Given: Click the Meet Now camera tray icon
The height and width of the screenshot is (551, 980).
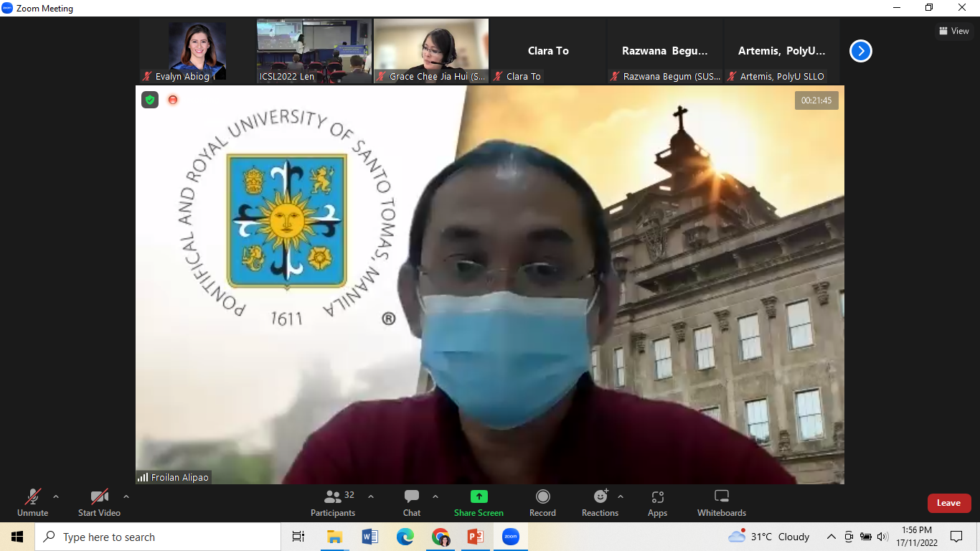Looking at the screenshot, I should pyautogui.click(x=849, y=537).
